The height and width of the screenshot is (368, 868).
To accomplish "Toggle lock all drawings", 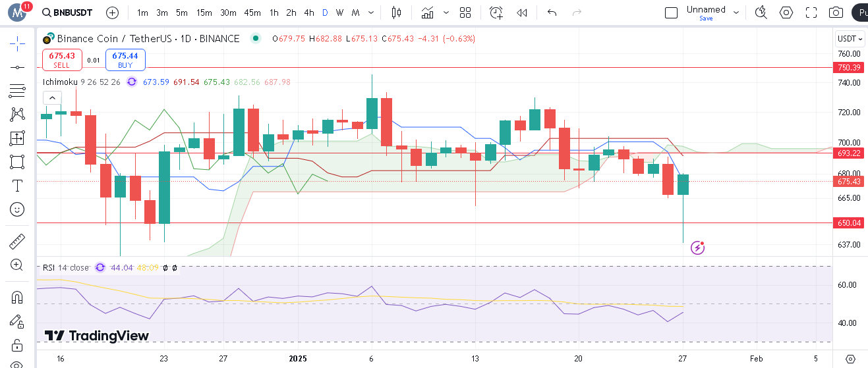I will coord(18,345).
